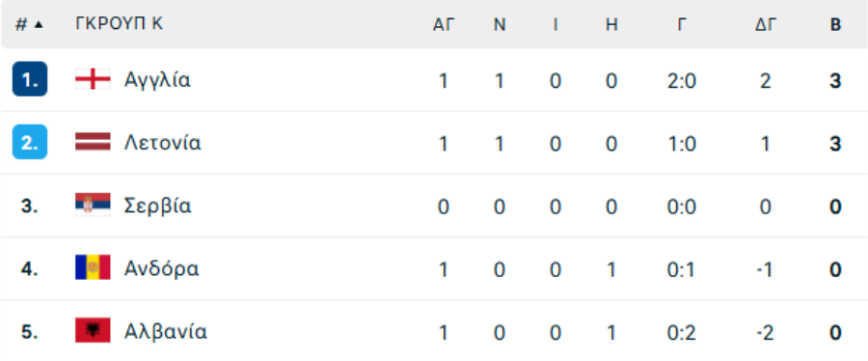This screenshot has height=361, width=868.
Task: Open the Ανδόρα team link
Action: pyautogui.click(x=161, y=269)
